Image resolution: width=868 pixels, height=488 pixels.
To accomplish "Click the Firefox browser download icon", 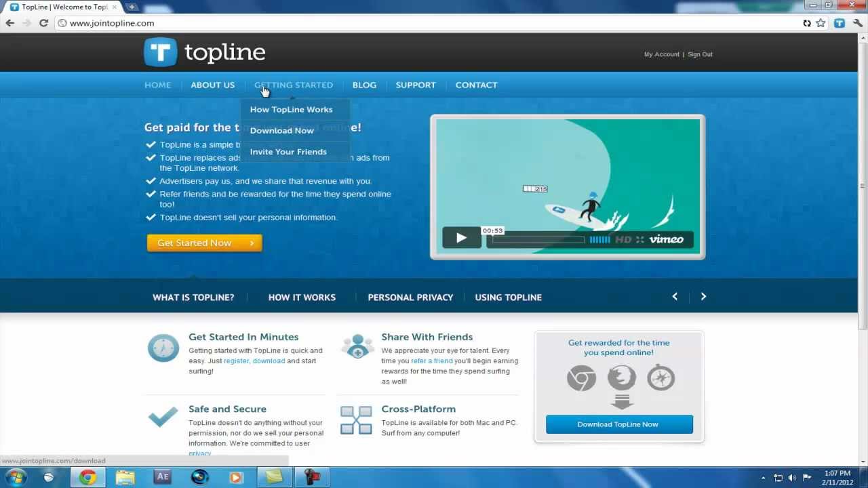I will [621, 378].
